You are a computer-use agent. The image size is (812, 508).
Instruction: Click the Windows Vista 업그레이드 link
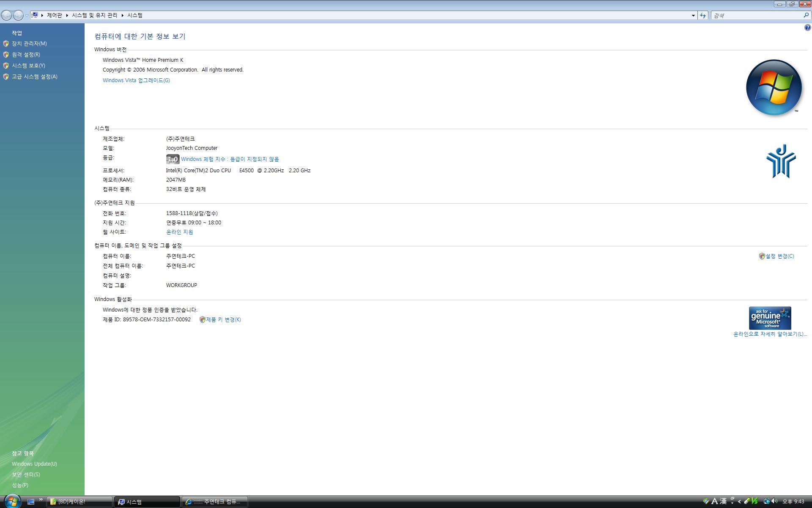(x=136, y=80)
